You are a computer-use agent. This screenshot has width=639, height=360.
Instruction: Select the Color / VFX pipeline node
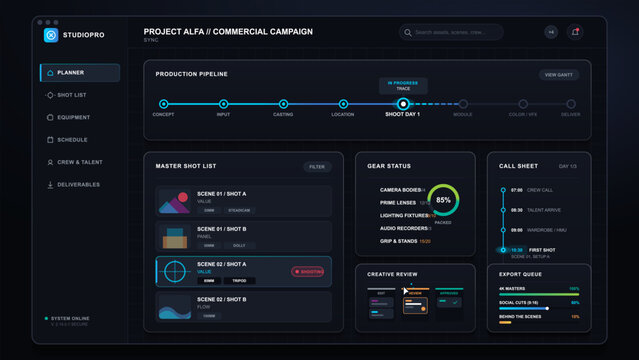(x=523, y=104)
